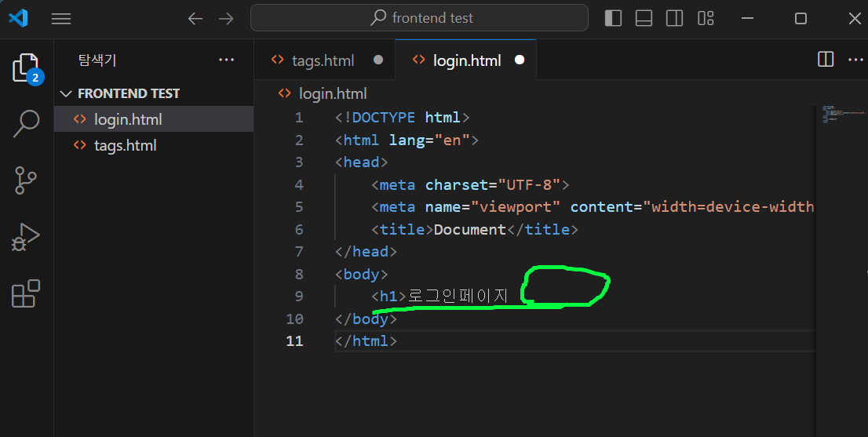Switch to the login.html editor tab
The image size is (868, 437).
click(x=467, y=60)
